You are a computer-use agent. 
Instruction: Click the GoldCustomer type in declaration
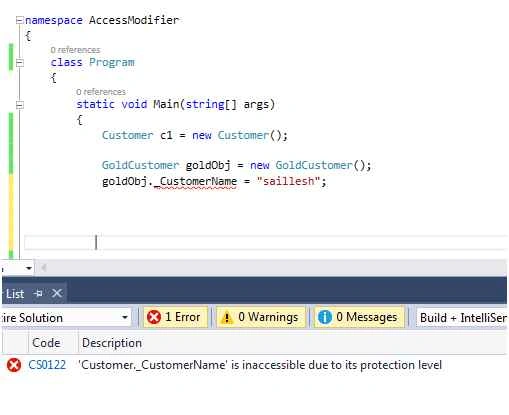[x=140, y=165]
